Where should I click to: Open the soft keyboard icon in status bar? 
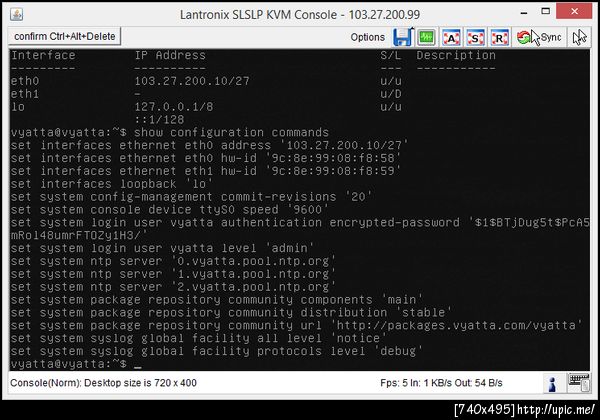tap(579, 383)
